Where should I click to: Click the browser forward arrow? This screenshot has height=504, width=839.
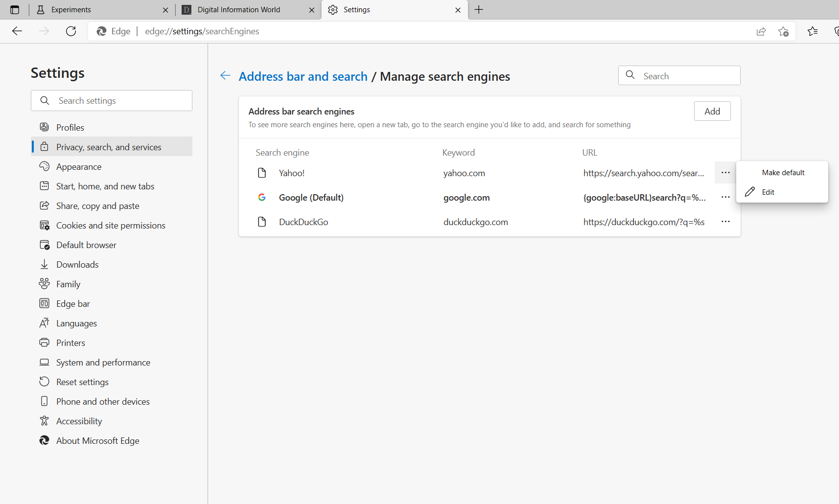click(44, 31)
